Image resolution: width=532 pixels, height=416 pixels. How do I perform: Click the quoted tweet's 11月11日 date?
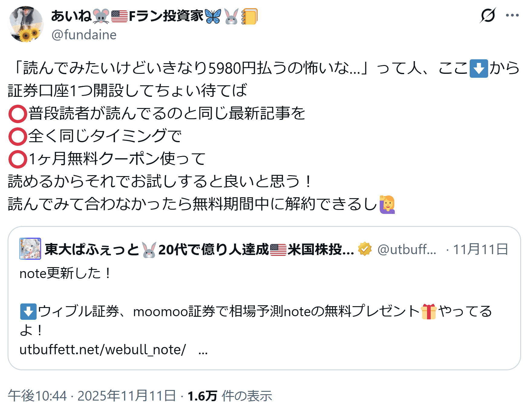point(480,249)
